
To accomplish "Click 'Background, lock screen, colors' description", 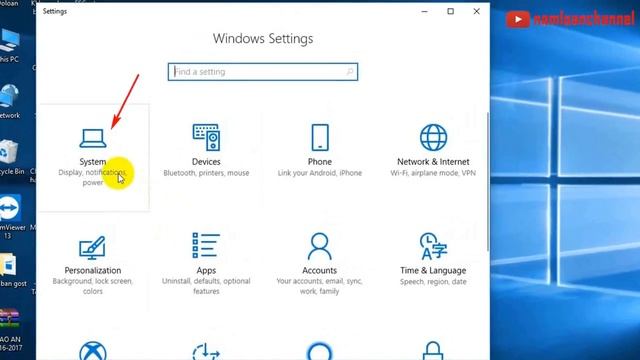I will (x=93, y=286).
